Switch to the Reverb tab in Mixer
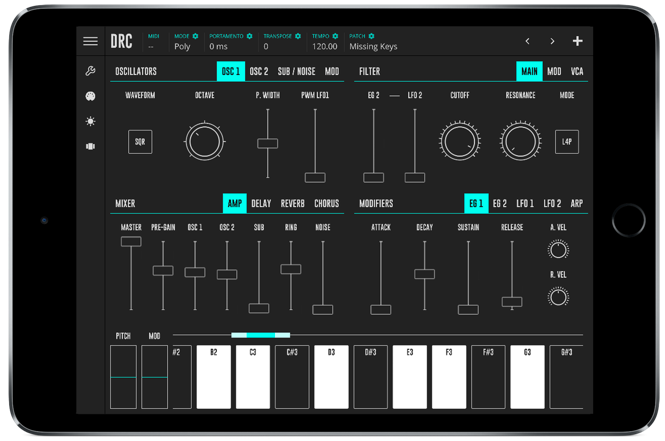The width and height of the screenshot is (665, 441). point(293,204)
